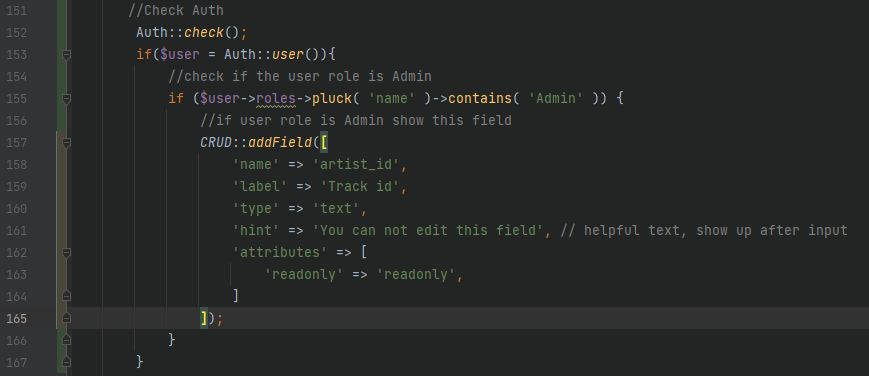Viewport: 869px width, 376px height.
Task: Click the fold end marker on line 164
Action: click(x=67, y=296)
